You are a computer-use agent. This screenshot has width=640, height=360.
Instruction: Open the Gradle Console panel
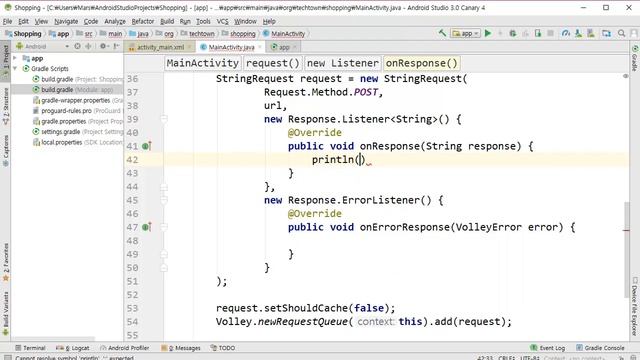600,348
